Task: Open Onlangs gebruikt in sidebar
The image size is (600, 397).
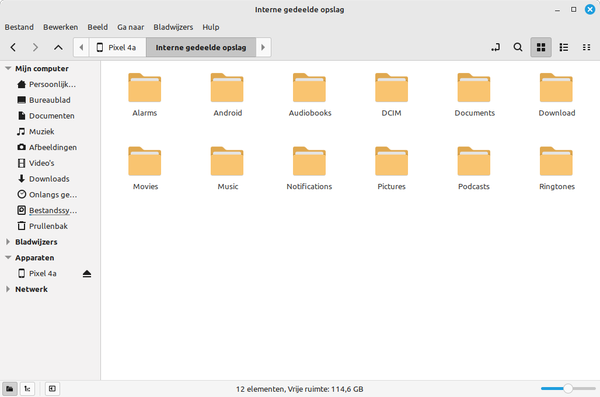Action: (x=51, y=195)
